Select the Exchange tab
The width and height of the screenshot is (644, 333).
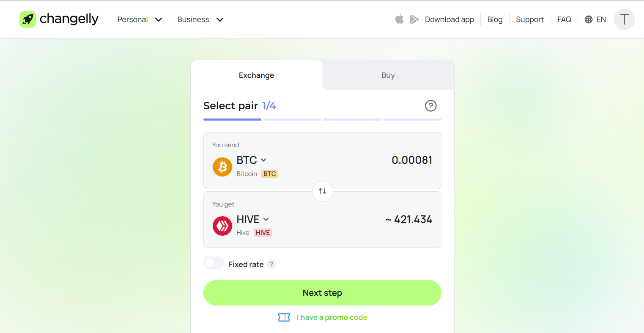tap(256, 75)
